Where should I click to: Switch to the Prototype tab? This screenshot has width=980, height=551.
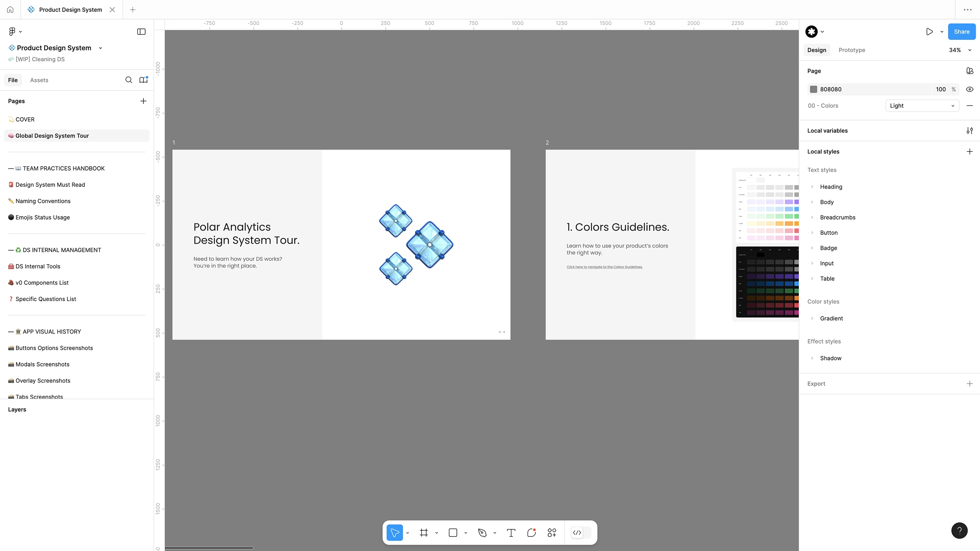851,50
